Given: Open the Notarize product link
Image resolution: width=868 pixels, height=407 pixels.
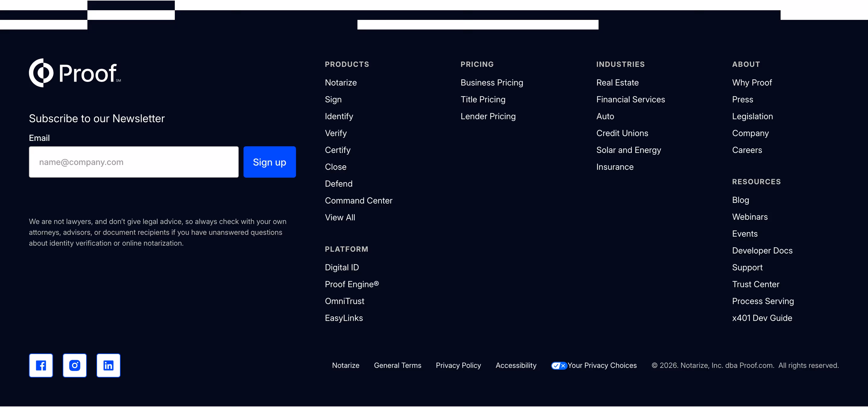Looking at the screenshot, I should tap(341, 82).
